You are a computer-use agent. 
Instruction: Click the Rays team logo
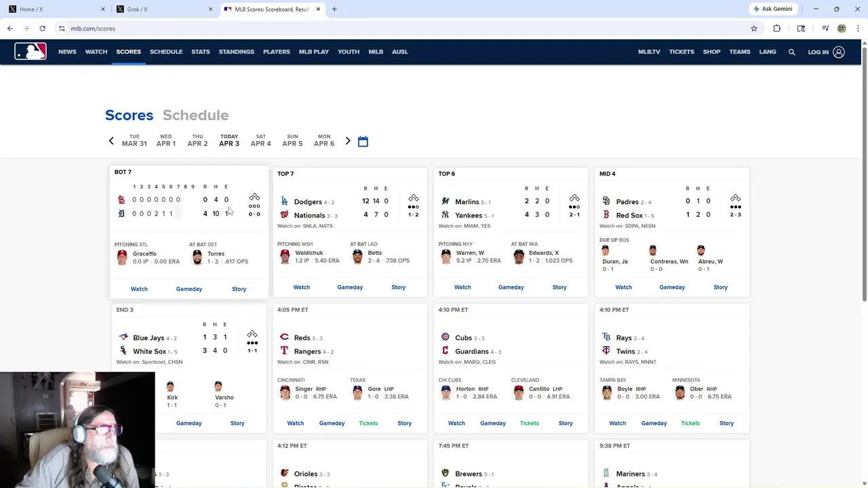(606, 338)
